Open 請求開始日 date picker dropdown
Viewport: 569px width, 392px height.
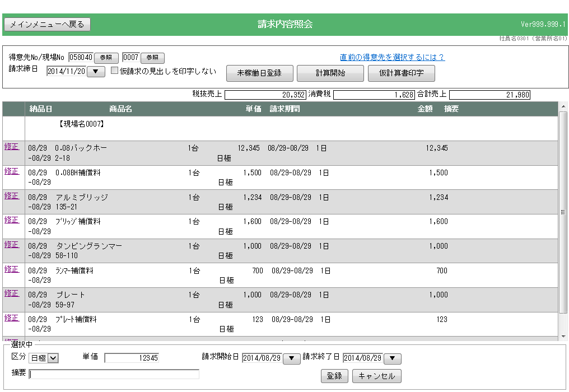pos(292,358)
